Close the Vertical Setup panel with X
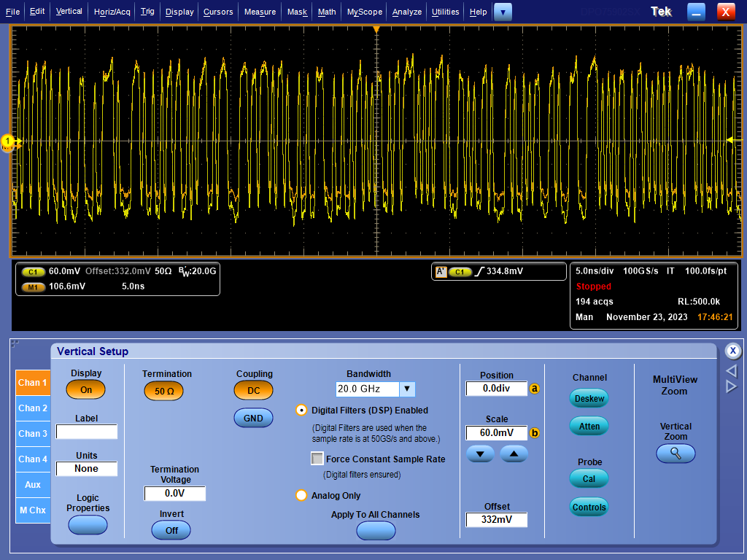The width and height of the screenshot is (747, 560). (732, 351)
